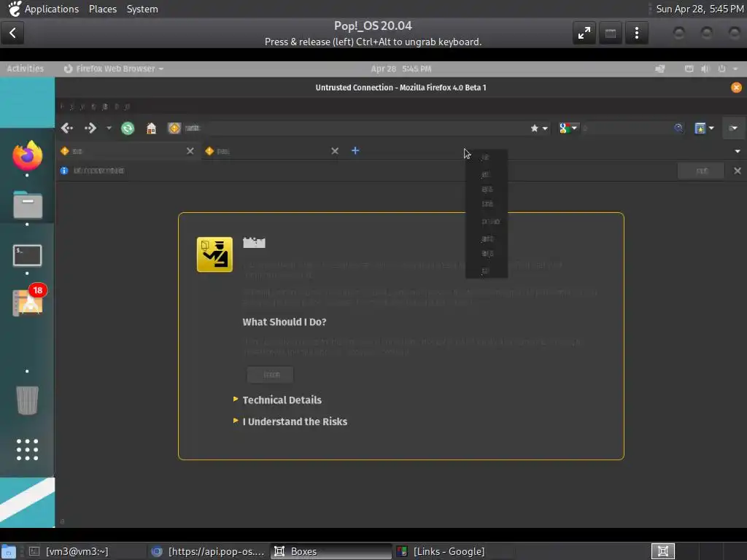Click the notification bar action button
Viewport: 747px width, 560px height.
click(701, 171)
